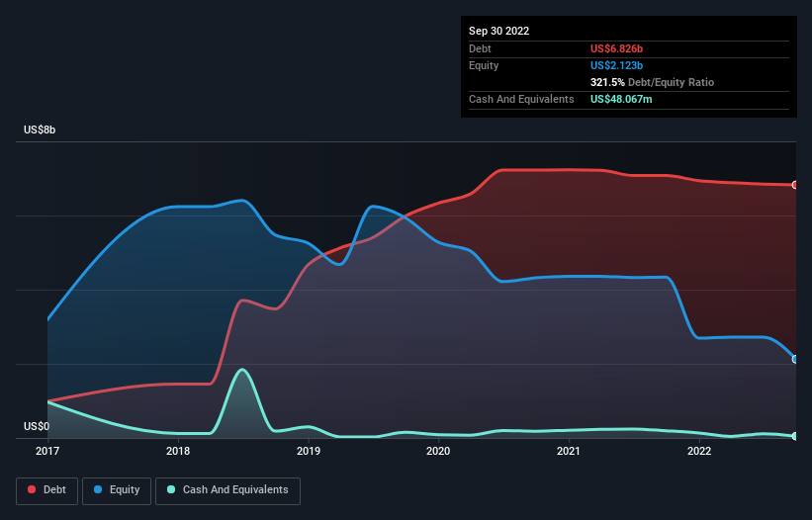
Task: Toggle the Equity series legend button
Action: pyautogui.click(x=117, y=490)
